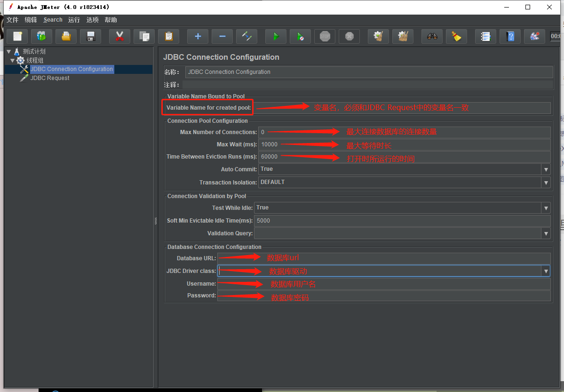564x392 pixels.
Task: Click the Stop test icon
Action: [325, 36]
